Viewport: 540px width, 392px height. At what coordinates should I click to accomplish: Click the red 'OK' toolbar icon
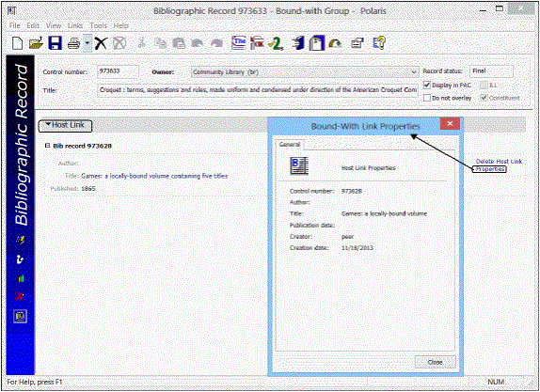click(x=257, y=43)
